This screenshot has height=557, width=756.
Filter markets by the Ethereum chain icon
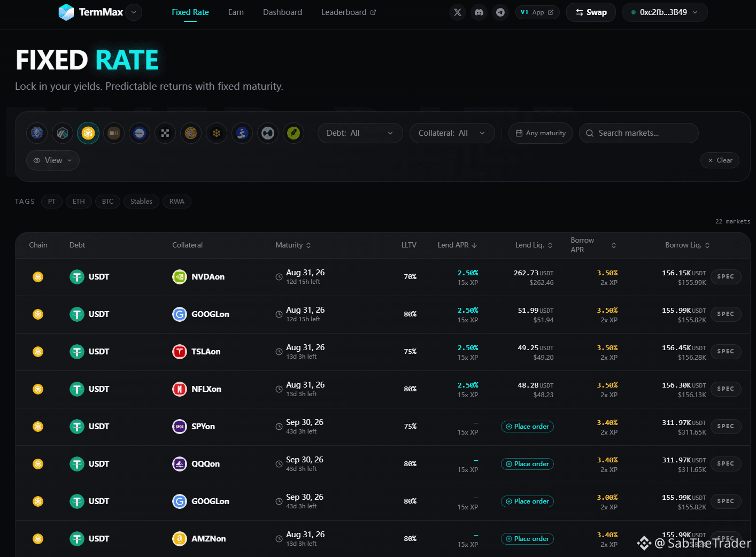pos(37,133)
